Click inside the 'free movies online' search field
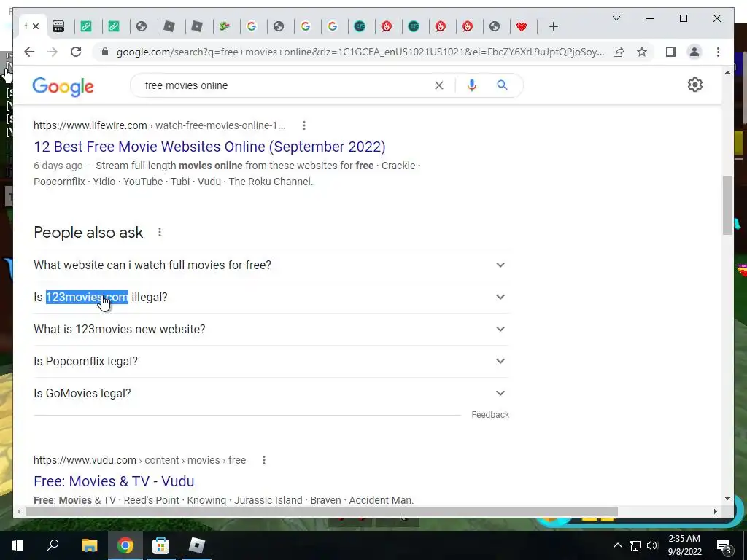Viewport: 747px width, 560px height. [x=286, y=85]
